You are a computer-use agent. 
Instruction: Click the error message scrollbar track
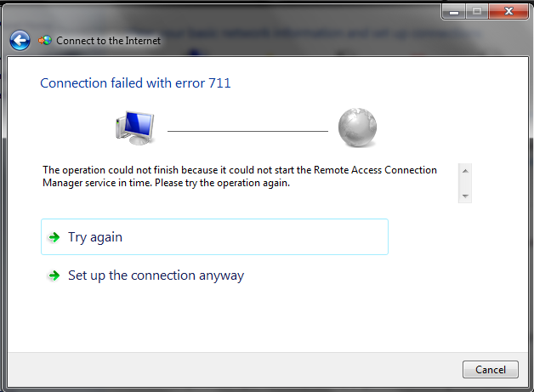click(465, 183)
